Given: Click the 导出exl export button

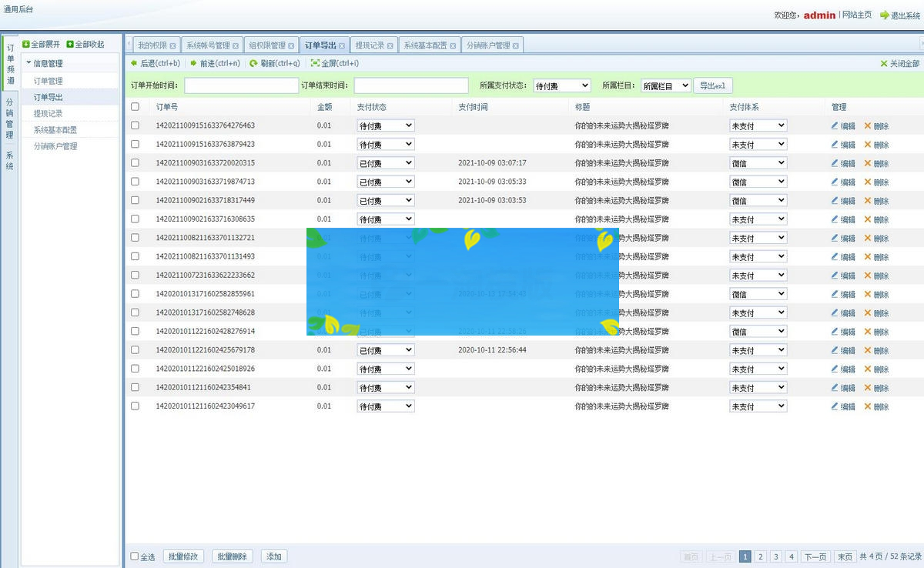Looking at the screenshot, I should tap(713, 85).
